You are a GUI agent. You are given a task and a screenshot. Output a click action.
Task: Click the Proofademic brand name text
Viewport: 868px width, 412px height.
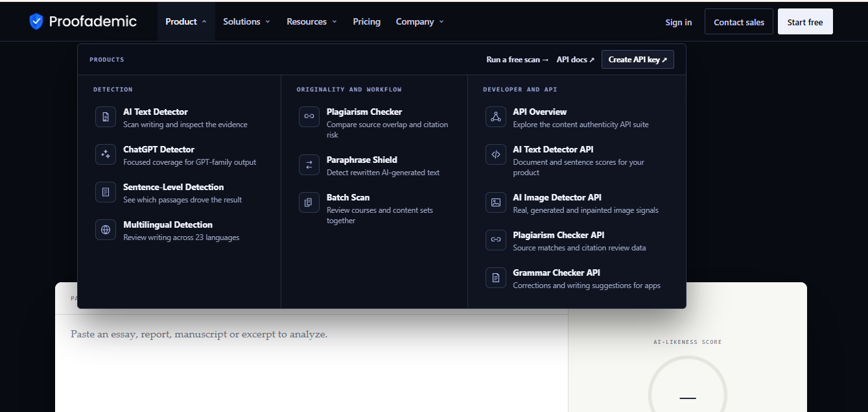[x=93, y=21]
